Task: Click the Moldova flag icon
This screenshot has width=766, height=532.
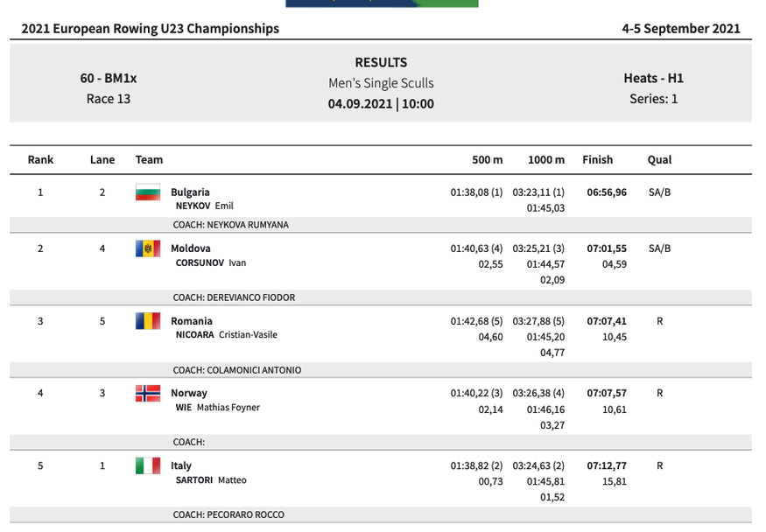Action: pyautogui.click(x=148, y=248)
